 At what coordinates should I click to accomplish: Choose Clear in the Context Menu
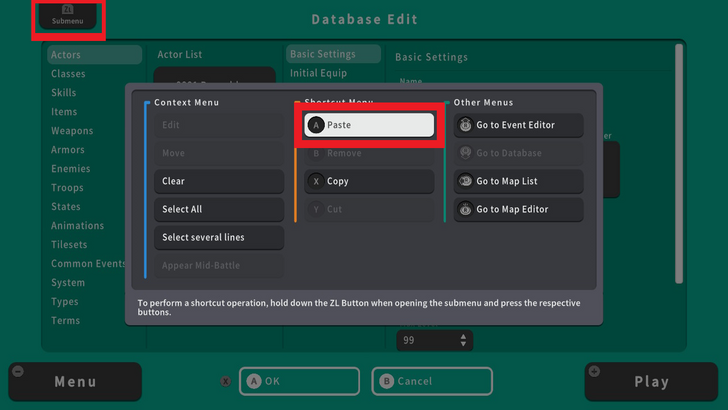click(219, 181)
